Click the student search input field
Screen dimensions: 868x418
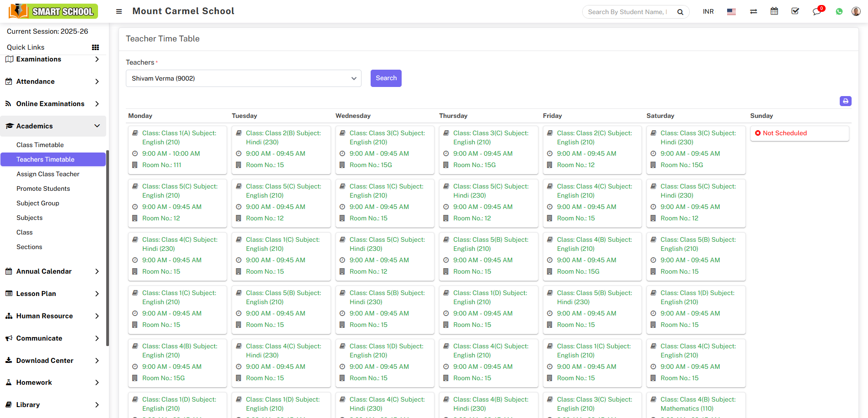629,12
